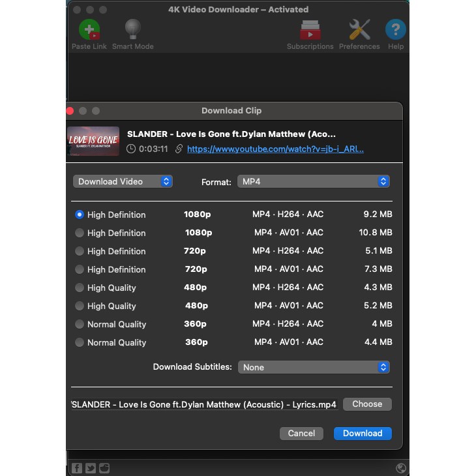Enable Smart Mode lightbulb

(132, 31)
